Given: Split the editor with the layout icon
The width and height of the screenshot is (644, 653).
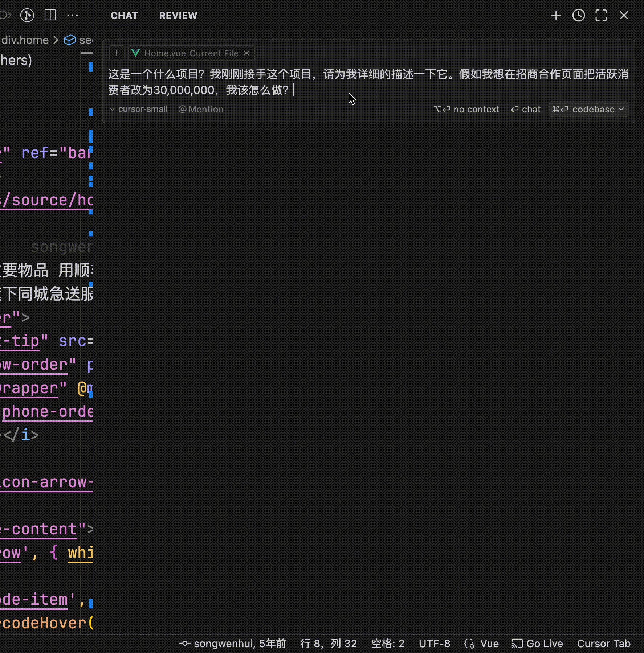Looking at the screenshot, I should (50, 15).
